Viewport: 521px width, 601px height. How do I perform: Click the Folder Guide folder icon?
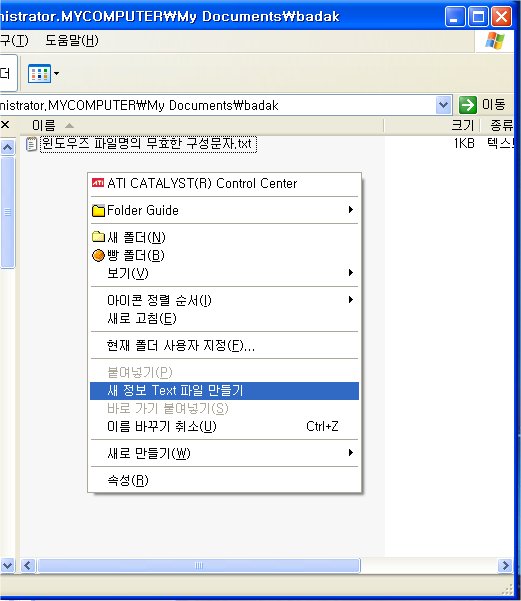click(98, 211)
